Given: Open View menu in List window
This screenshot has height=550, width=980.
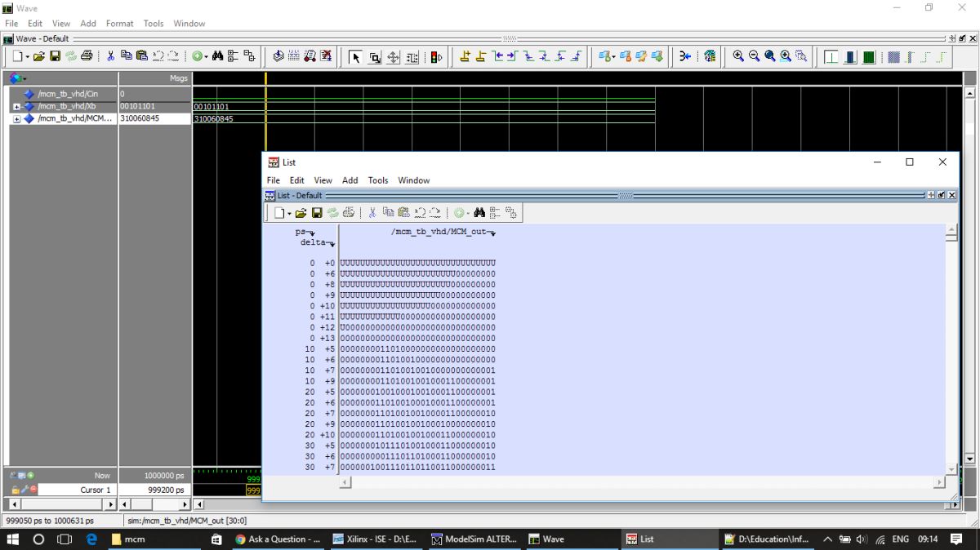Looking at the screenshot, I should (x=323, y=180).
